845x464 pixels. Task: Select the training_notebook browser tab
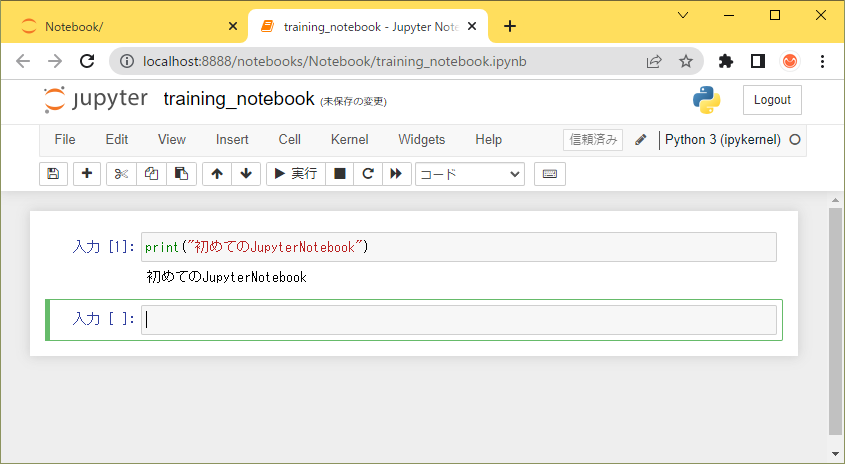(368, 26)
